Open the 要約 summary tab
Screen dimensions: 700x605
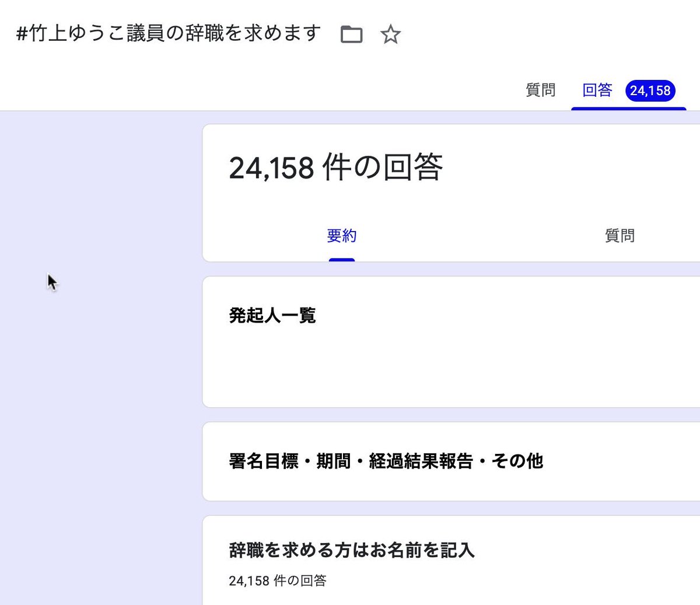pos(342,236)
